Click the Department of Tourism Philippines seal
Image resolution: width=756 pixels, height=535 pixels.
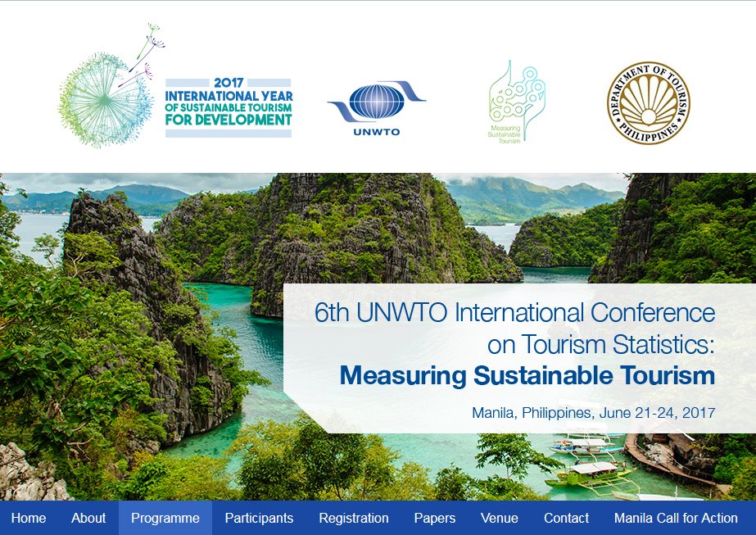coord(648,103)
